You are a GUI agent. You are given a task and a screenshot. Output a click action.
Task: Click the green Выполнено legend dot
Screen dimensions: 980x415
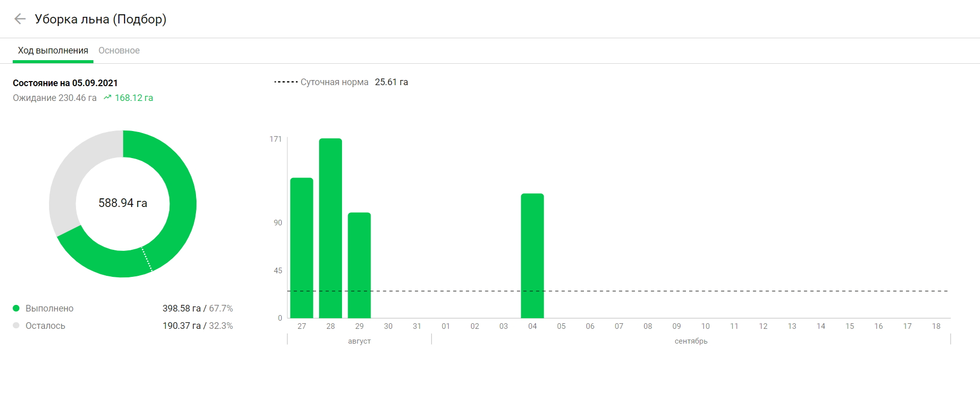16,308
